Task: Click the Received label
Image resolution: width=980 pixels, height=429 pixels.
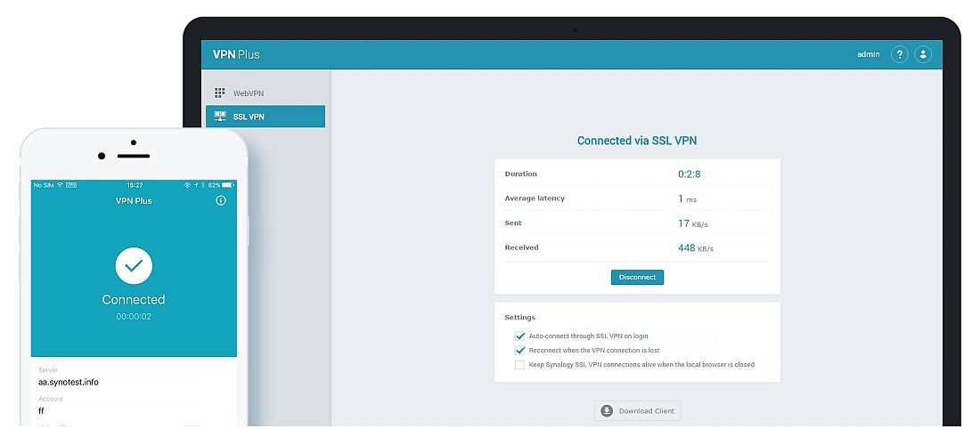Action: coord(521,247)
